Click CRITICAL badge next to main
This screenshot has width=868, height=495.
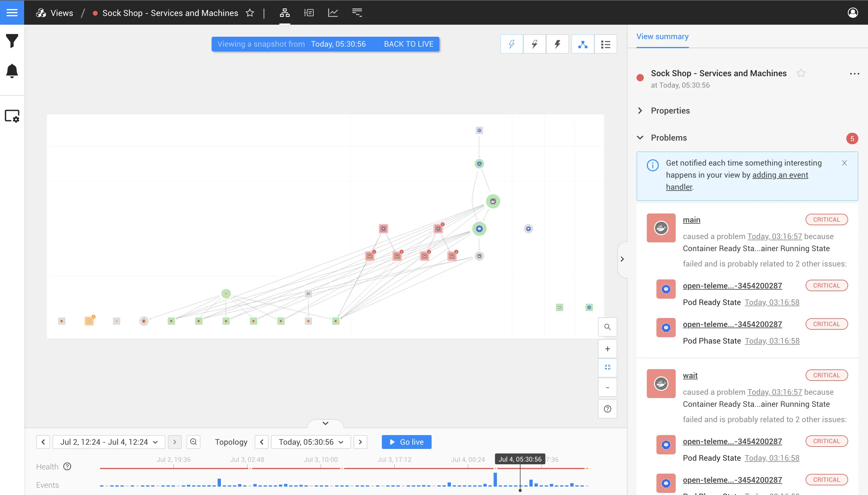pyautogui.click(x=826, y=219)
